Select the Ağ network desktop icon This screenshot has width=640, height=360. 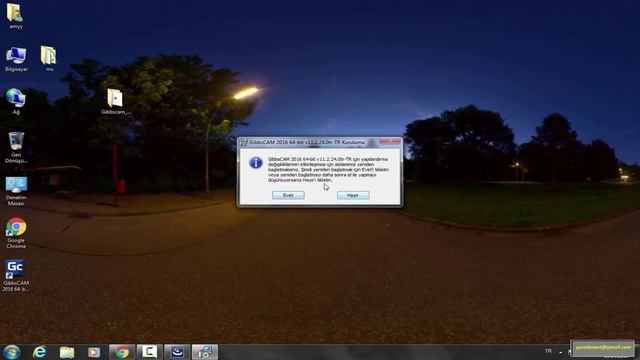tap(16, 101)
